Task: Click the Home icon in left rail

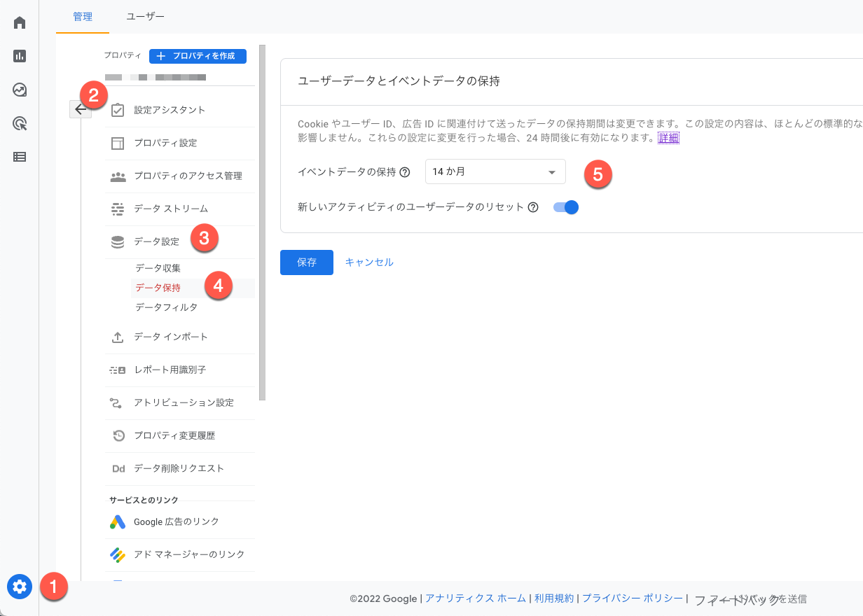Action: 20,23
